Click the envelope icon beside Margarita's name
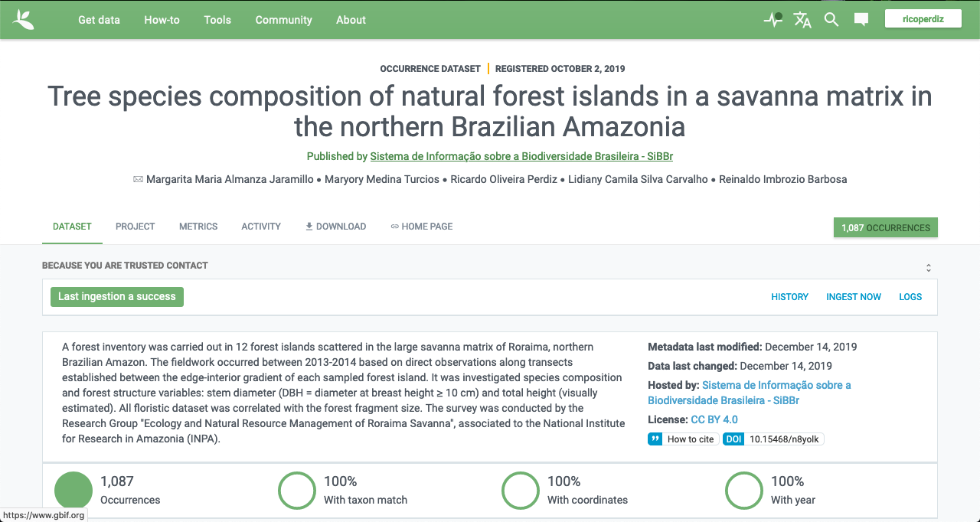This screenshot has width=980, height=522. tap(138, 179)
